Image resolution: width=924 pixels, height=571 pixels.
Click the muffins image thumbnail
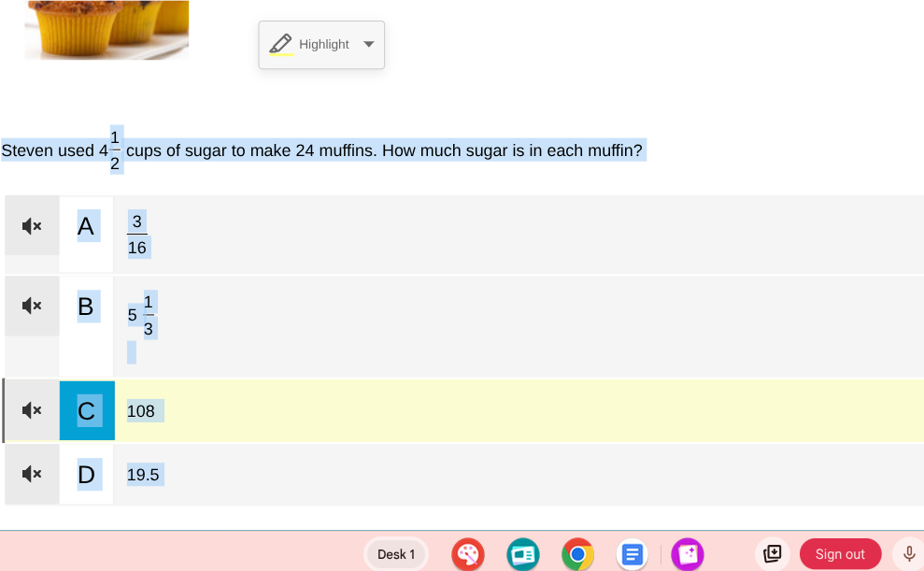(107, 31)
